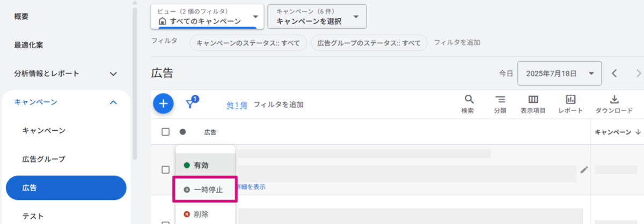Open the キャンペーンを選択 dropdown
The image size is (644, 224).
point(317,17)
